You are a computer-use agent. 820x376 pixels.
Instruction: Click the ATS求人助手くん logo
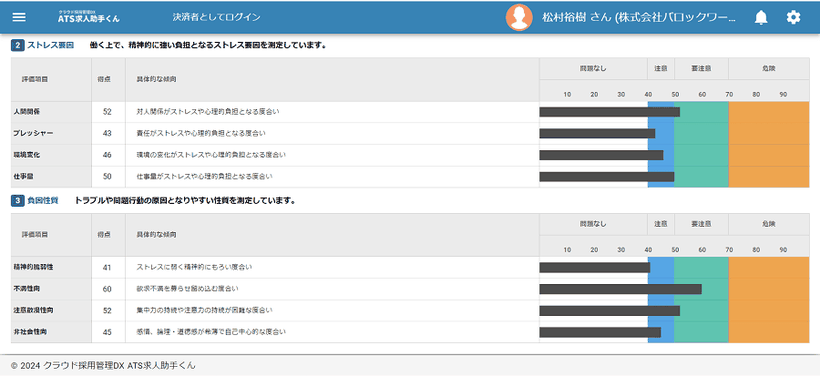coord(89,17)
